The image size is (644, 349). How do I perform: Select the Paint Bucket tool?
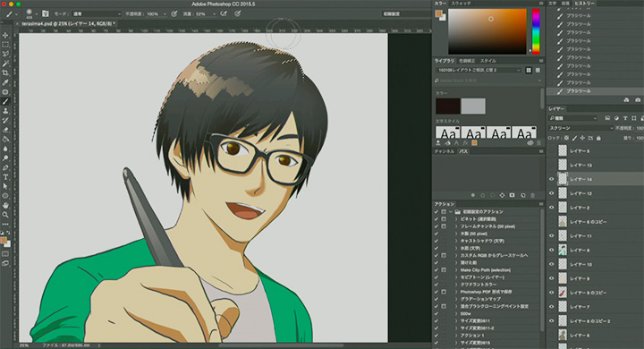[5, 139]
